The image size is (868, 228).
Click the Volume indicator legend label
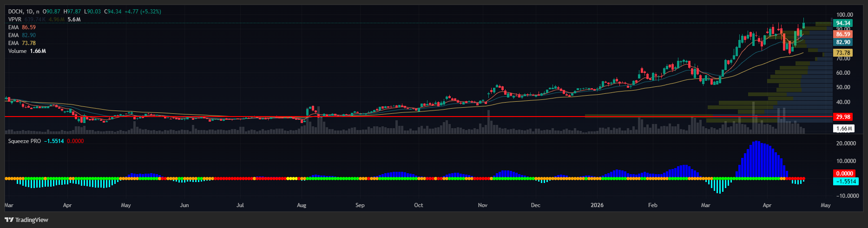point(18,51)
